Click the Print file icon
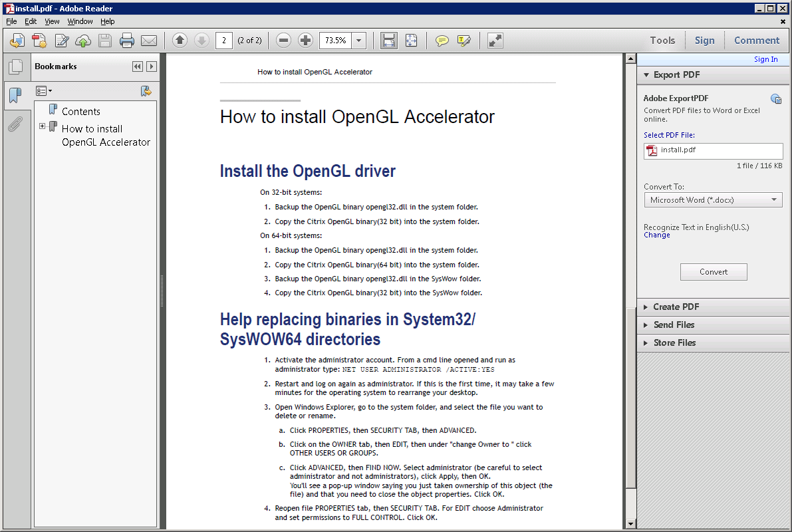Screen dimensions: 792x532 [126, 41]
